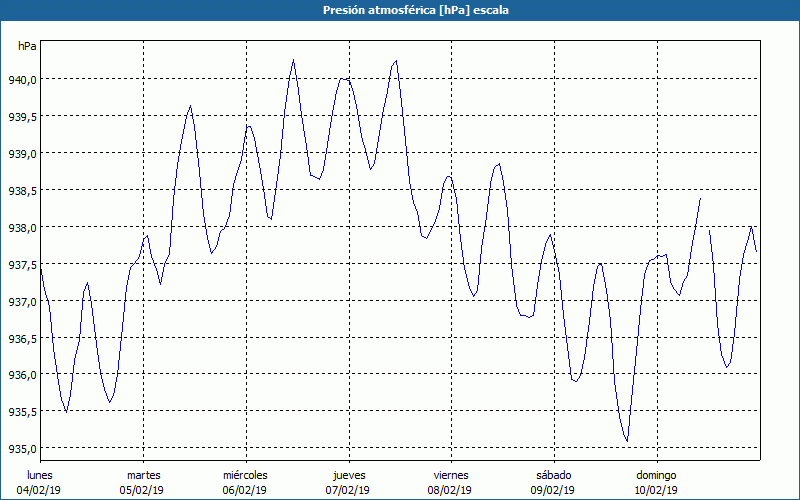Click the date label 05/02/19
The height and width of the screenshot is (500, 800).
[142, 490]
